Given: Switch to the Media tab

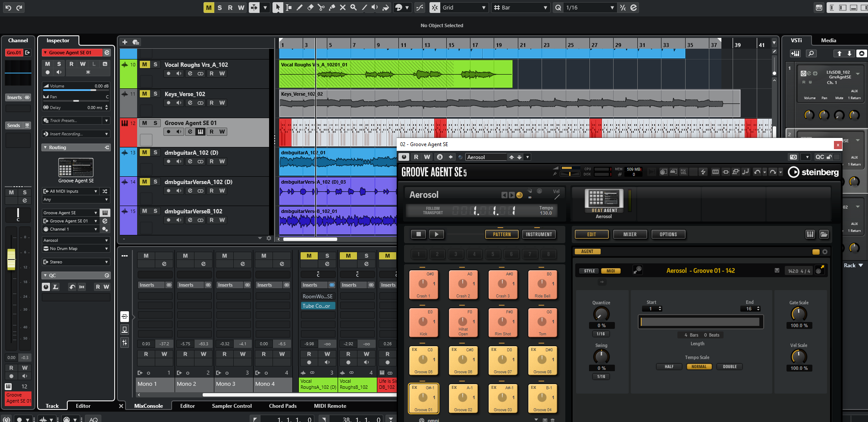Looking at the screenshot, I should pos(828,41).
